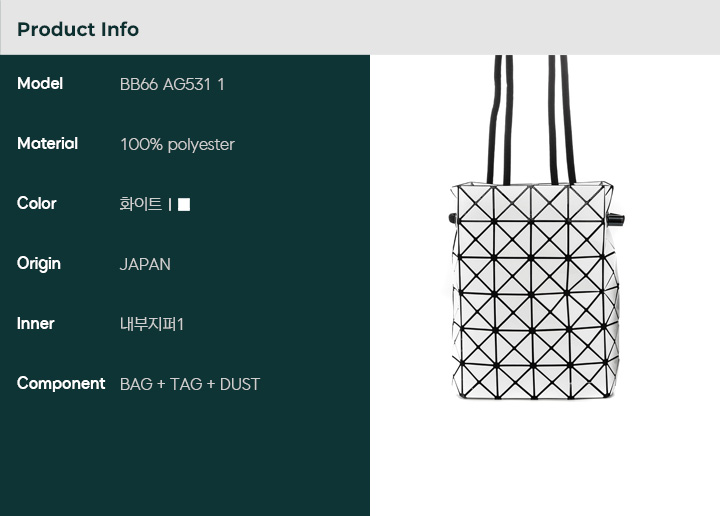Viewport: 720px width, 516px height.
Task: Click the white color swatch square
Action: click(184, 204)
